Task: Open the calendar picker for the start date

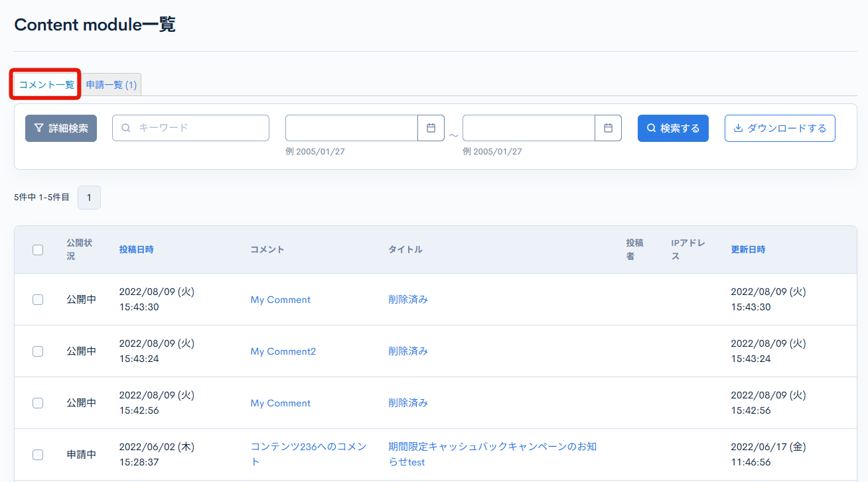Action: (x=431, y=127)
